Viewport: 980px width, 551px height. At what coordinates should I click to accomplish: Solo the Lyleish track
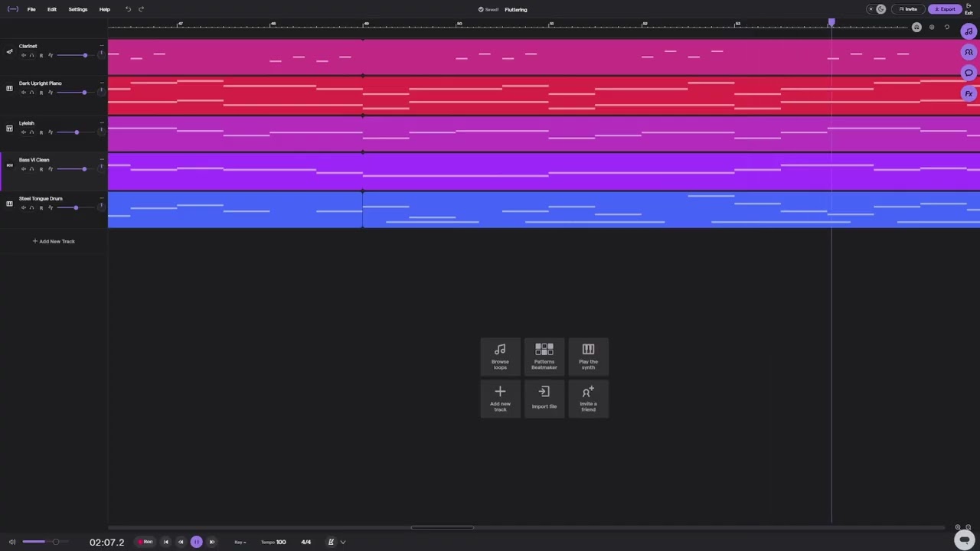click(31, 132)
